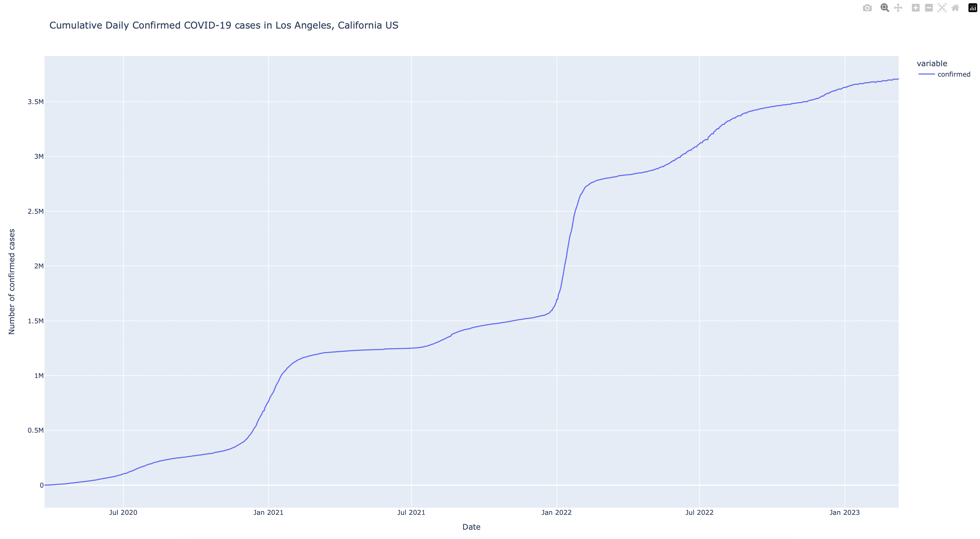980x539 pixels.
Task: Click the Zoom in plus icon
Action: 915,8
